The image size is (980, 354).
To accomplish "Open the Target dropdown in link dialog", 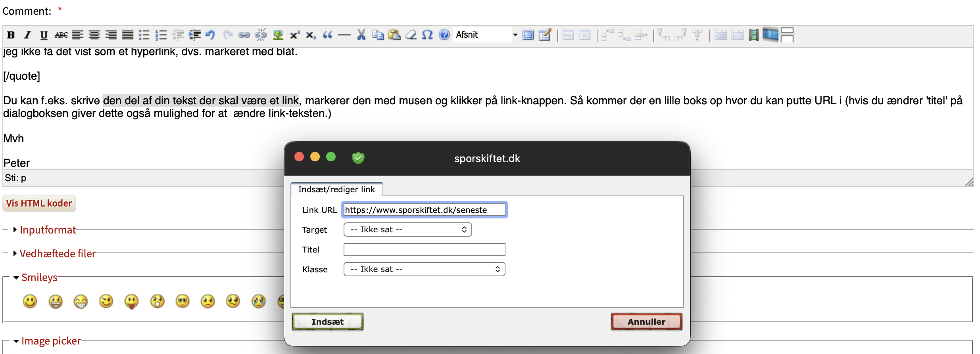I will click(x=407, y=230).
